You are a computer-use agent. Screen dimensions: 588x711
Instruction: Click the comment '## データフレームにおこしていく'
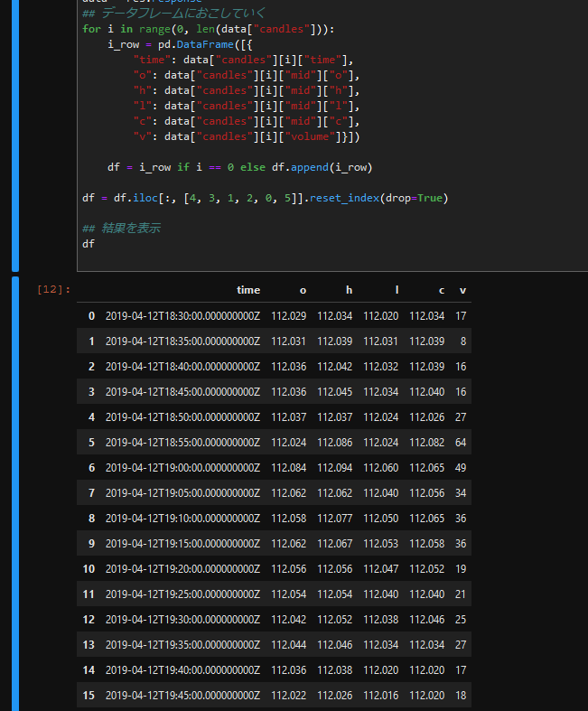point(173,14)
